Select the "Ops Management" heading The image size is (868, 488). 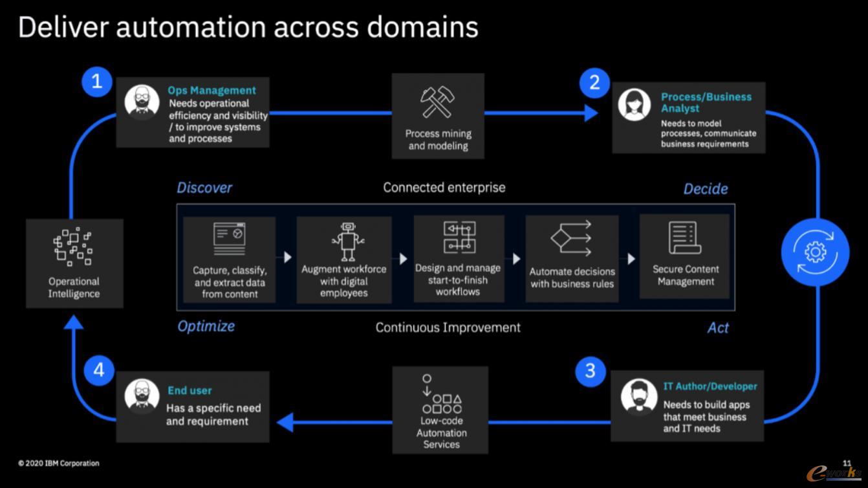(212, 91)
